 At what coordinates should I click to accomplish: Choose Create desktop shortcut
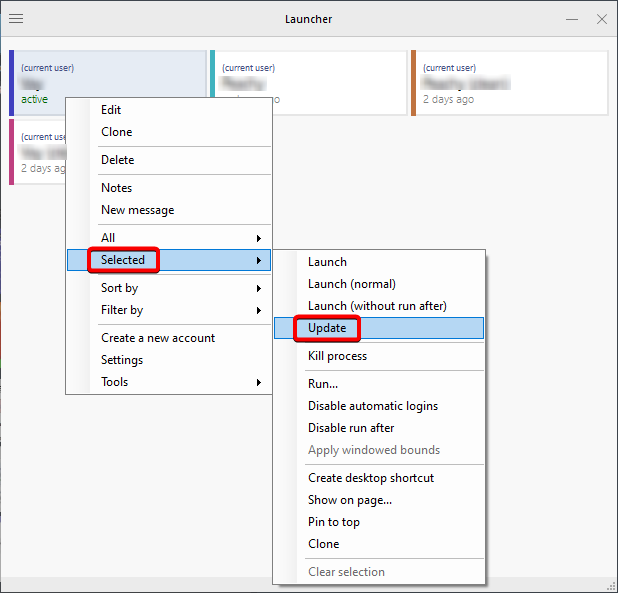pyautogui.click(x=379, y=478)
